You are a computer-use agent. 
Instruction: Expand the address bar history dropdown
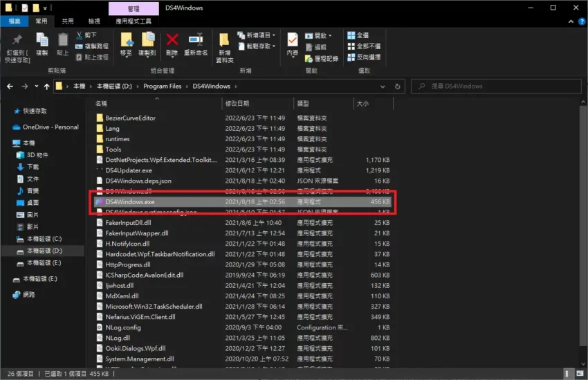[x=383, y=87]
